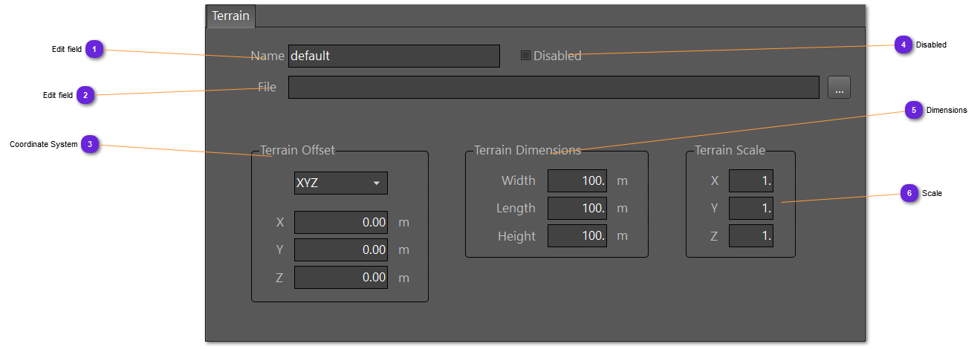The height and width of the screenshot is (349, 980).
Task: Click the Terrain Scale X field
Action: click(x=751, y=180)
